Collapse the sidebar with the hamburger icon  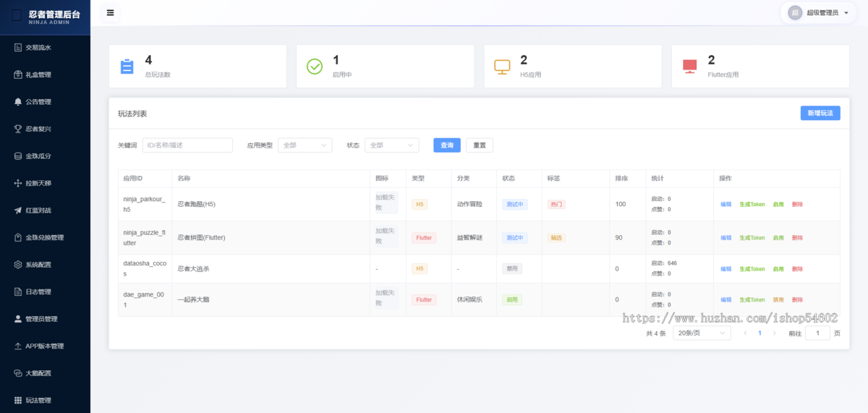110,12
